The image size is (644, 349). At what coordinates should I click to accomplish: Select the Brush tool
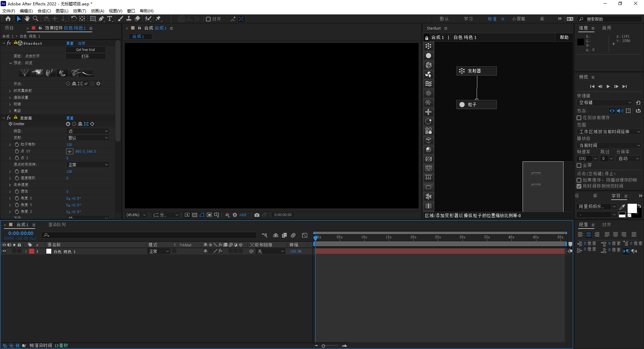(120, 19)
